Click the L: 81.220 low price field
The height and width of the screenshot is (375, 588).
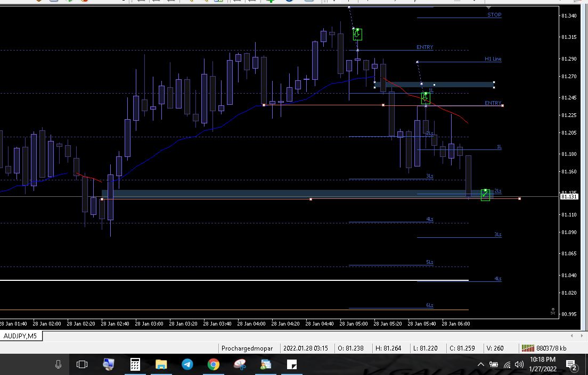(x=425, y=348)
